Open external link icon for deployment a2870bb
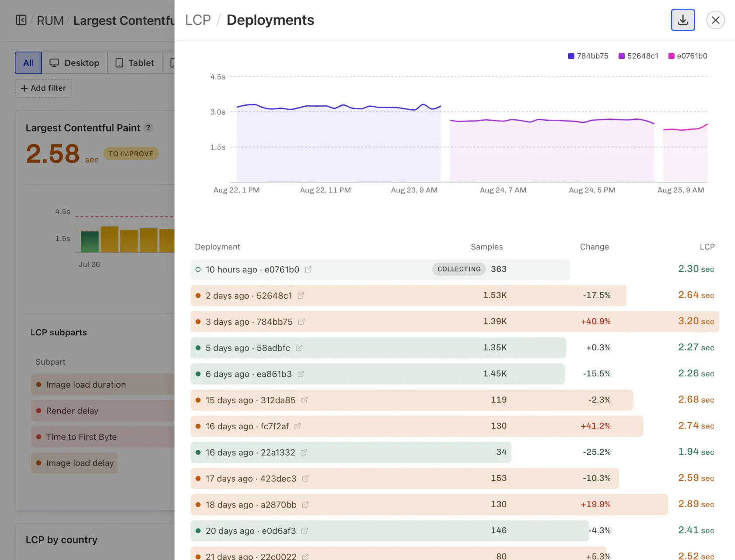Viewport: 735px width, 560px height. click(x=305, y=504)
